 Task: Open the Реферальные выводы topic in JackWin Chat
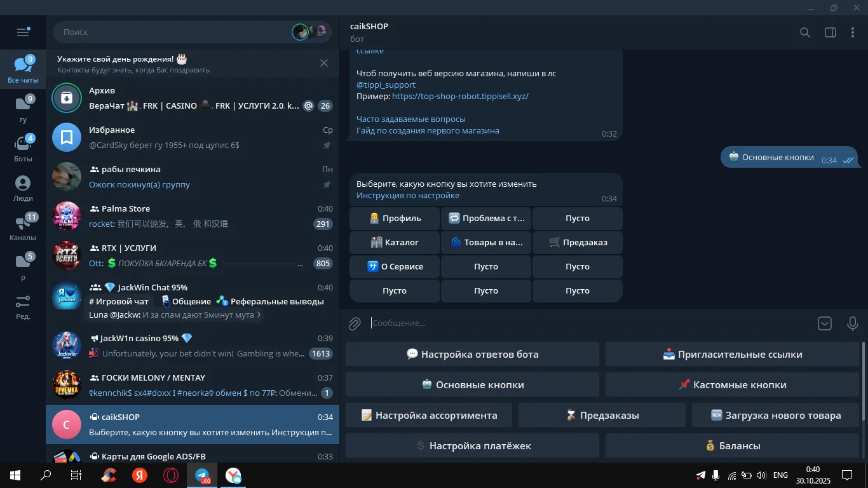pyautogui.click(x=270, y=301)
